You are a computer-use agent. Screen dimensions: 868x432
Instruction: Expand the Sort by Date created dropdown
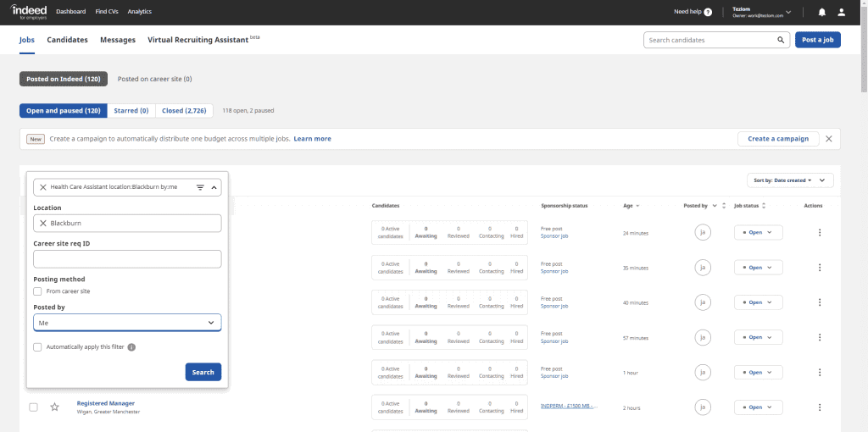coord(788,180)
